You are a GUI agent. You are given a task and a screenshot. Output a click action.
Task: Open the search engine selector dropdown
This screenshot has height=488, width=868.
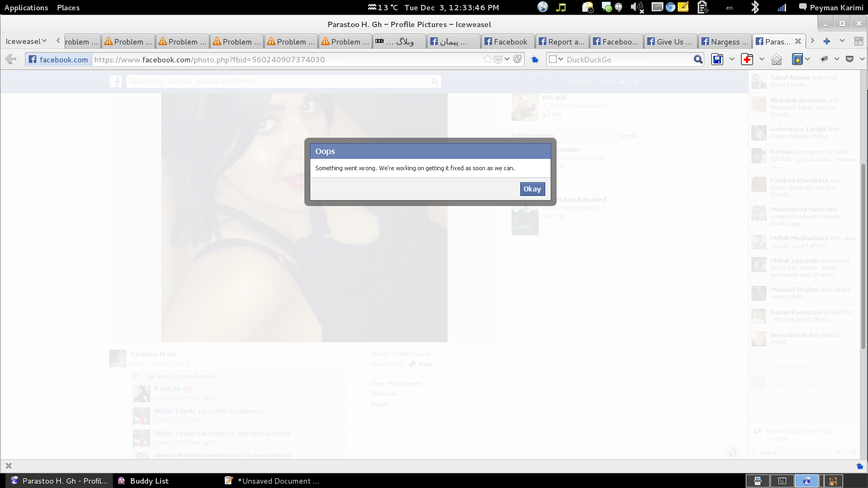pos(556,59)
